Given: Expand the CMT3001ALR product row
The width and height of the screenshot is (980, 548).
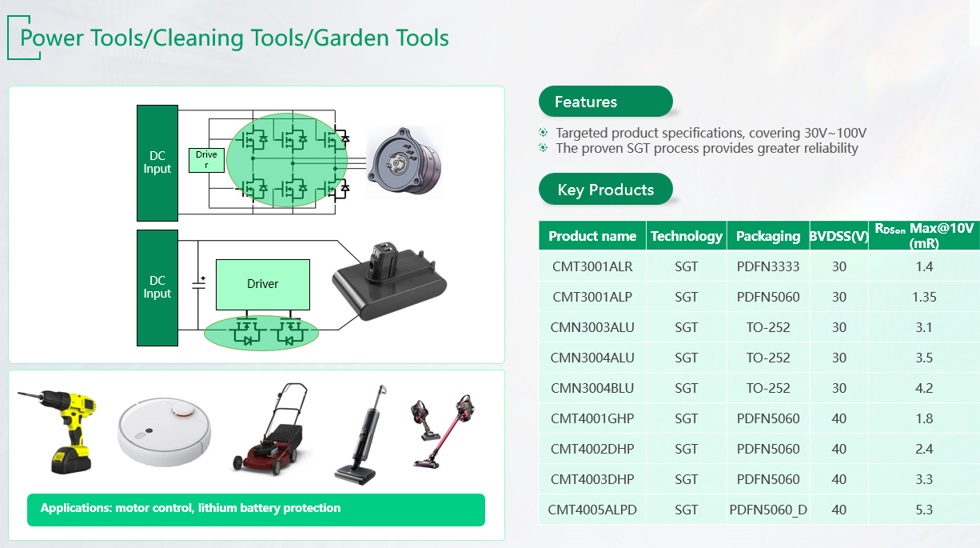Looking at the screenshot, I should [x=592, y=266].
